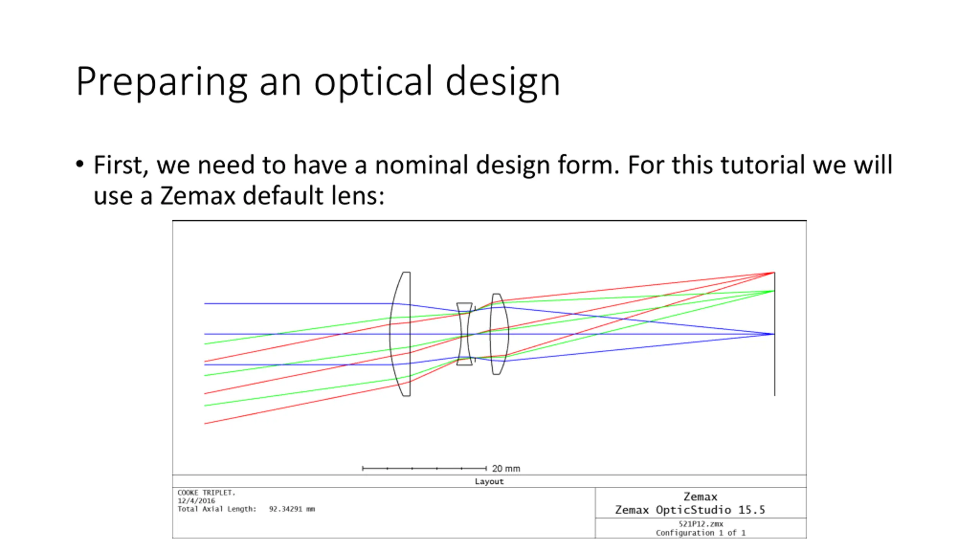This screenshot has height=551, width=980.
Task: Click the 'COOKE TRIPLET.' label
Action: point(206,492)
